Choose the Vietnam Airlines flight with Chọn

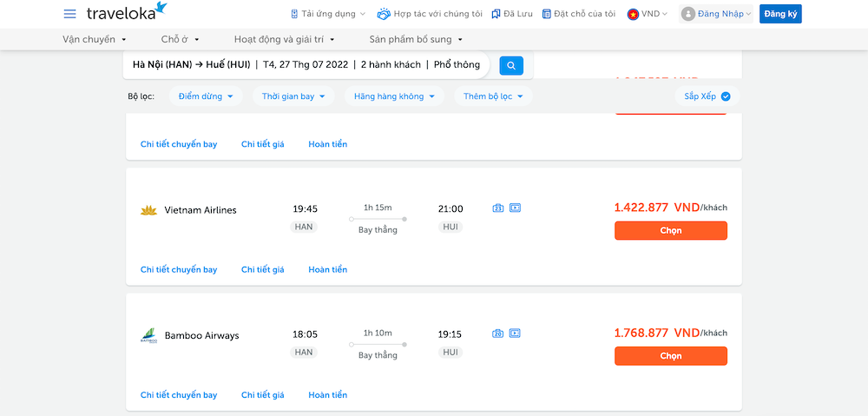coord(670,231)
